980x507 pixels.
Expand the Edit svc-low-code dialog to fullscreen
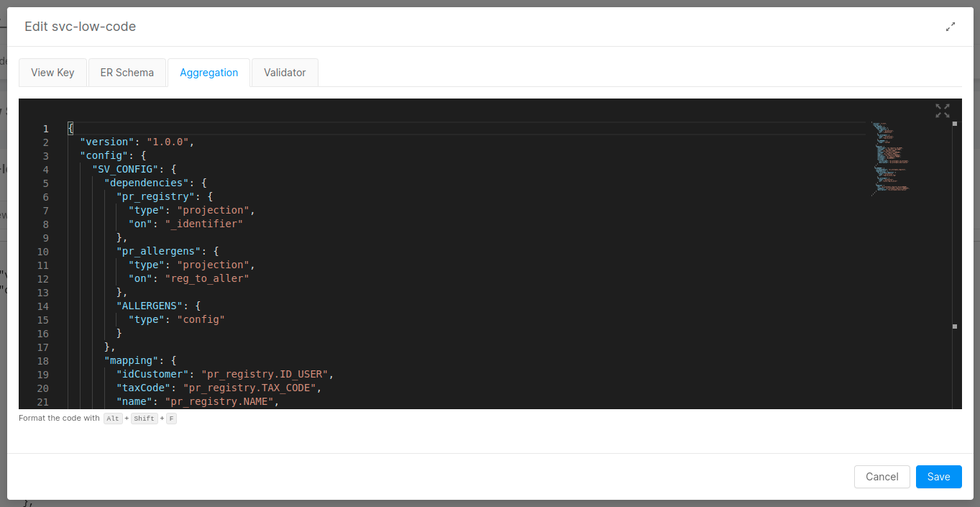tap(950, 26)
